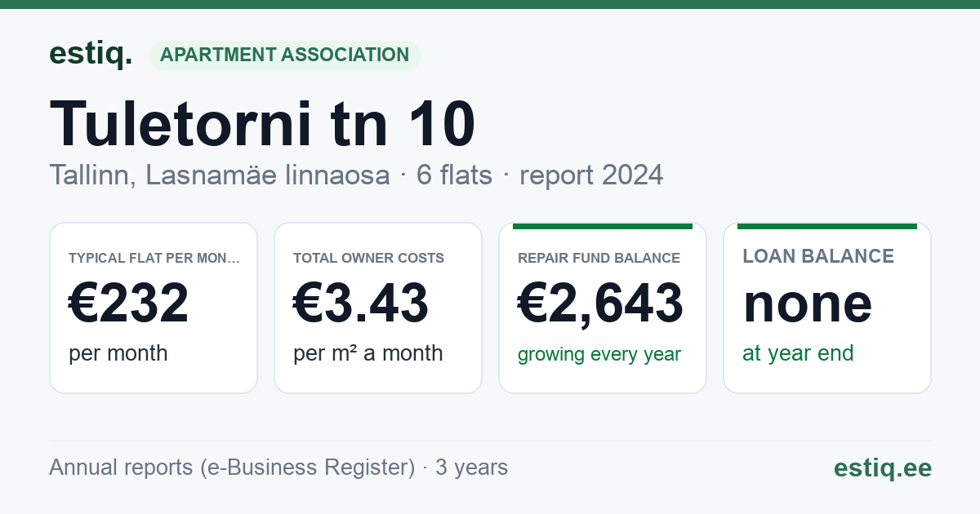Image resolution: width=980 pixels, height=514 pixels.
Task: Click the TOTAL OWNER COSTS label
Action: (x=369, y=258)
